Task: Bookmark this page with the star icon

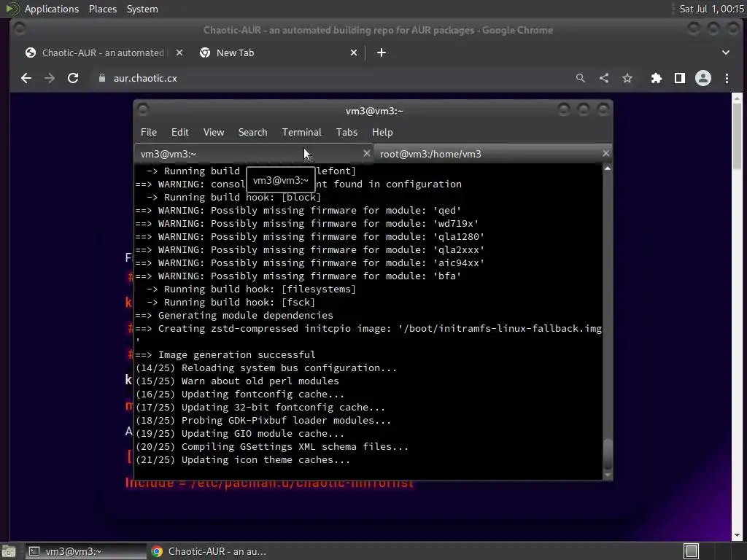Action: [x=627, y=78]
